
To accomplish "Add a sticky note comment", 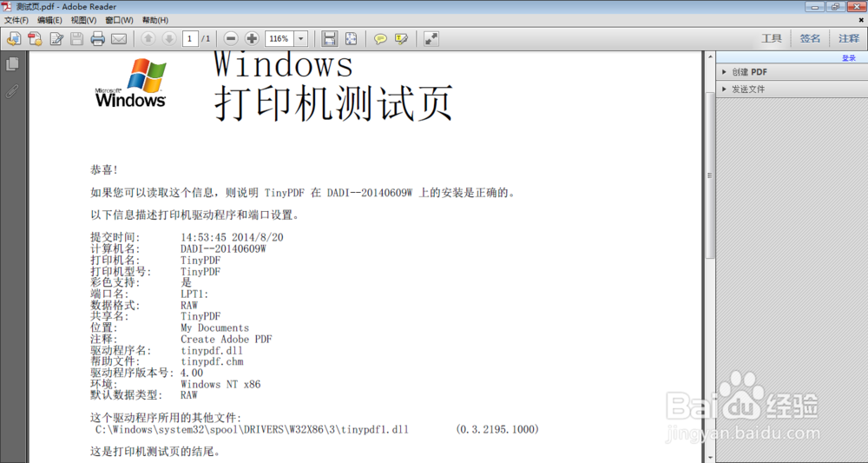I will (380, 39).
